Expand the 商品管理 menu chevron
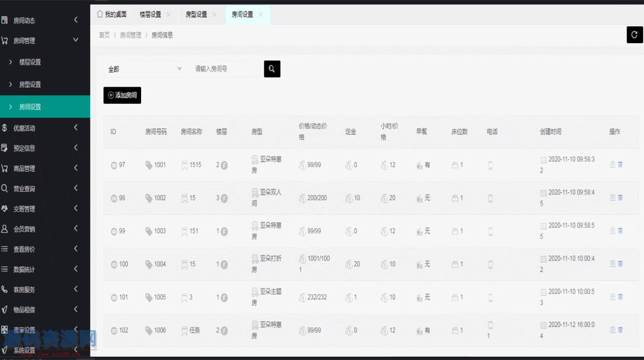 coord(76,168)
